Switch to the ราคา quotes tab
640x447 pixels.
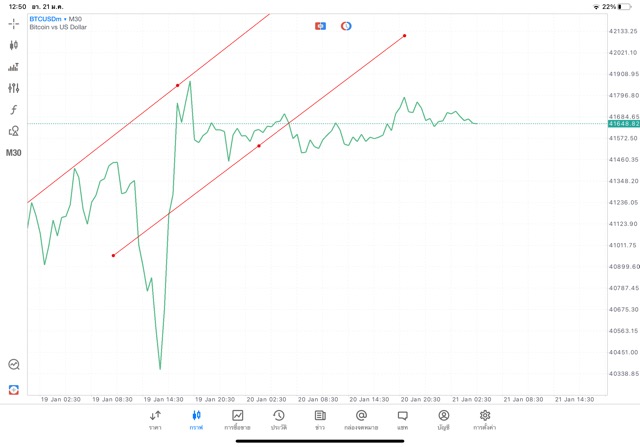[x=155, y=419]
